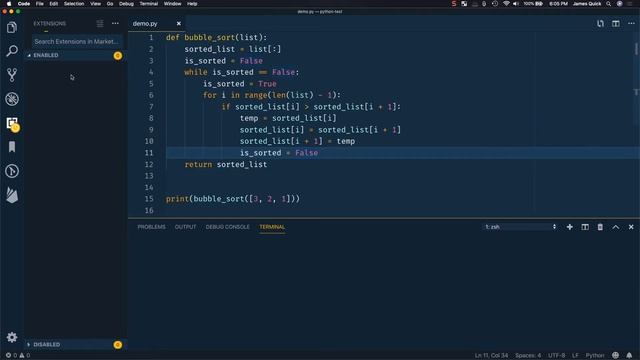Switch to the PROBLEMS tab
The width and height of the screenshot is (640, 360).
point(151,227)
